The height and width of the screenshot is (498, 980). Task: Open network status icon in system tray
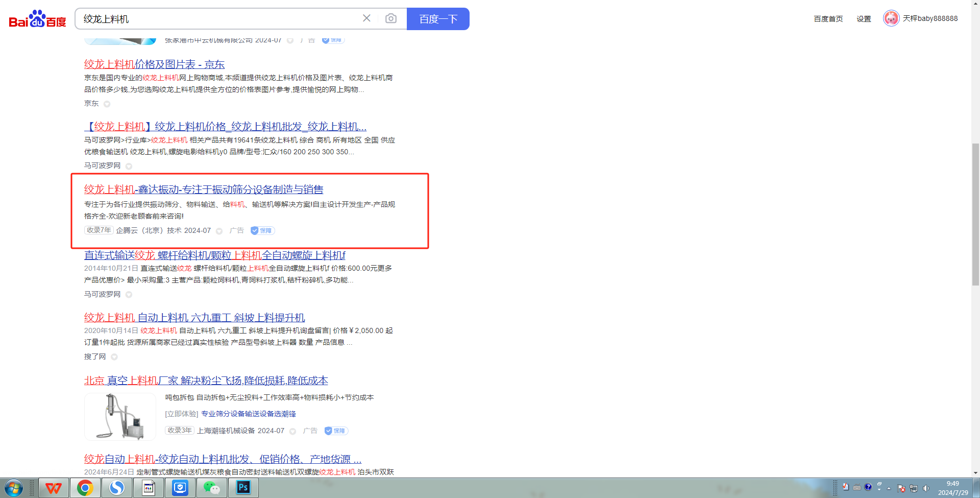pyautogui.click(x=914, y=488)
